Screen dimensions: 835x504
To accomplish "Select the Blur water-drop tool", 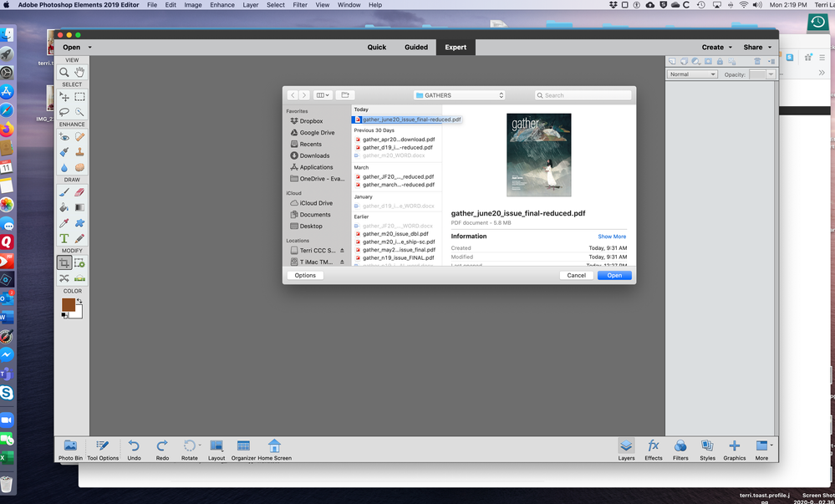I will point(64,167).
